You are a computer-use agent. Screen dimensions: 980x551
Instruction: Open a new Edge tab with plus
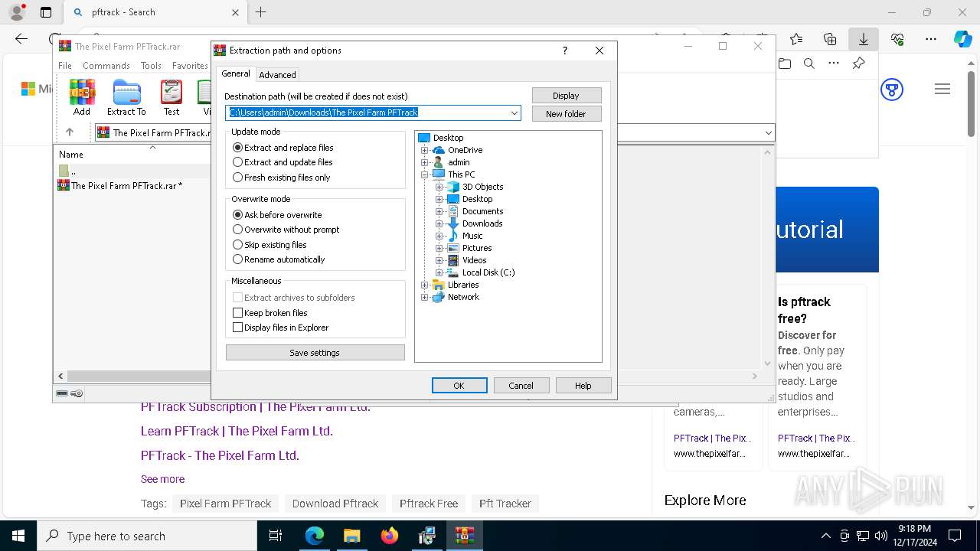click(261, 12)
